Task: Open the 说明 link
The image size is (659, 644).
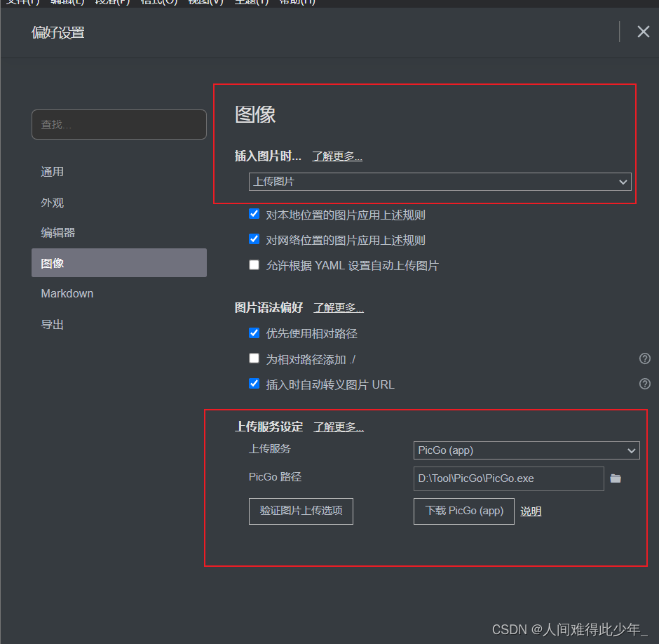Action: coord(531,511)
